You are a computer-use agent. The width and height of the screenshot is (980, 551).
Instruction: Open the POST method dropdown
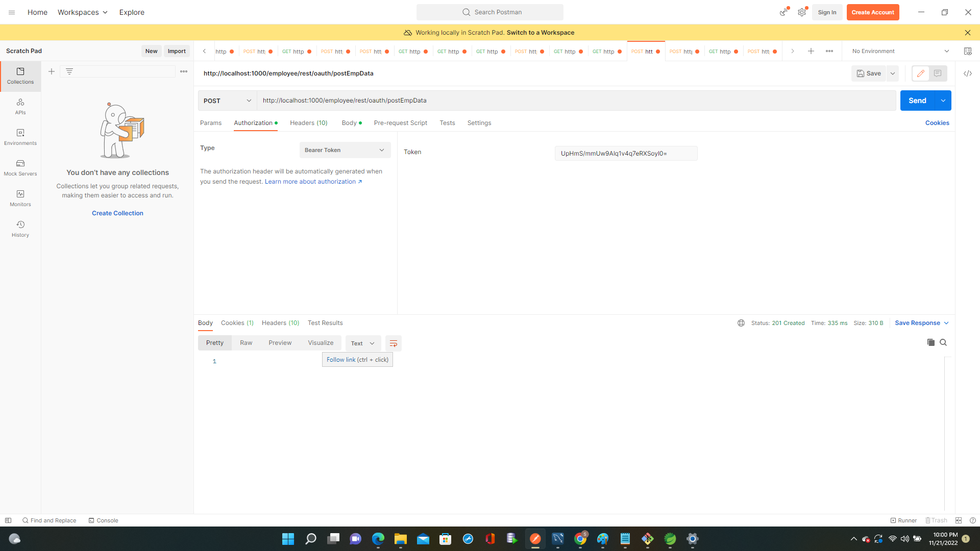[227, 101]
